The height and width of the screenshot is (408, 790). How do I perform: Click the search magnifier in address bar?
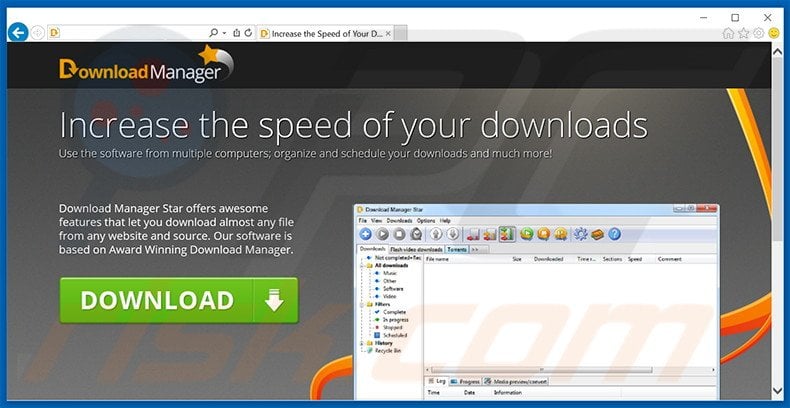214,33
